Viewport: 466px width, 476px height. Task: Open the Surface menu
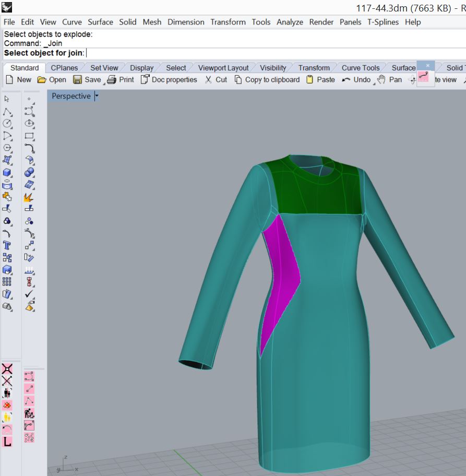click(100, 22)
